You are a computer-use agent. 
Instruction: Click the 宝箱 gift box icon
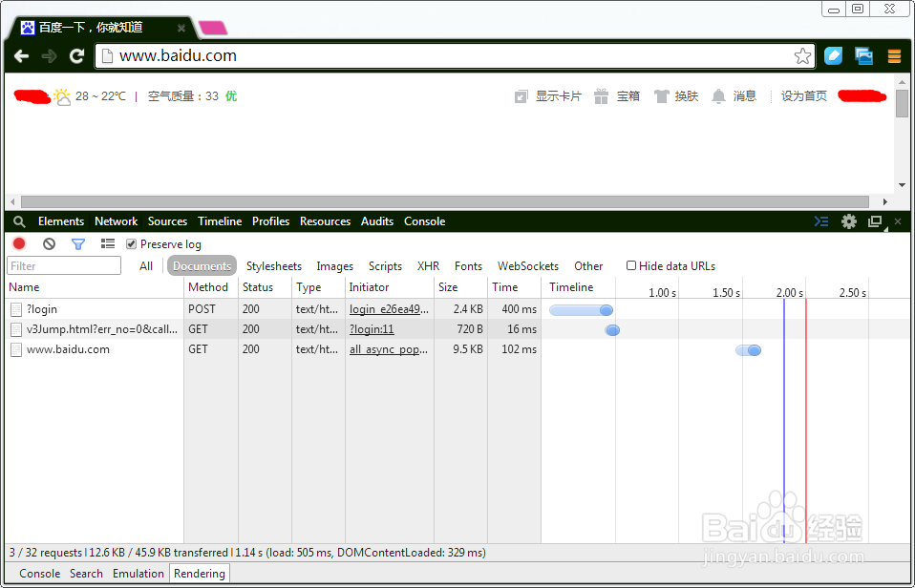(x=601, y=96)
